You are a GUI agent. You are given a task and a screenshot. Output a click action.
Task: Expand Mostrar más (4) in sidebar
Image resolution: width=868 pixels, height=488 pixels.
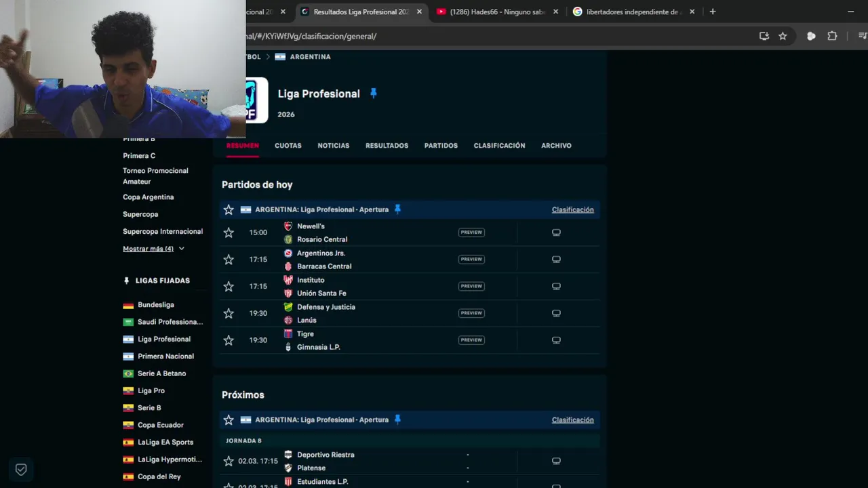(153, 249)
